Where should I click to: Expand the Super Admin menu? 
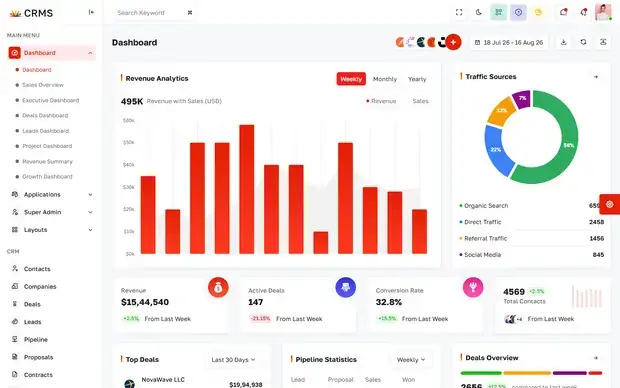(52, 212)
